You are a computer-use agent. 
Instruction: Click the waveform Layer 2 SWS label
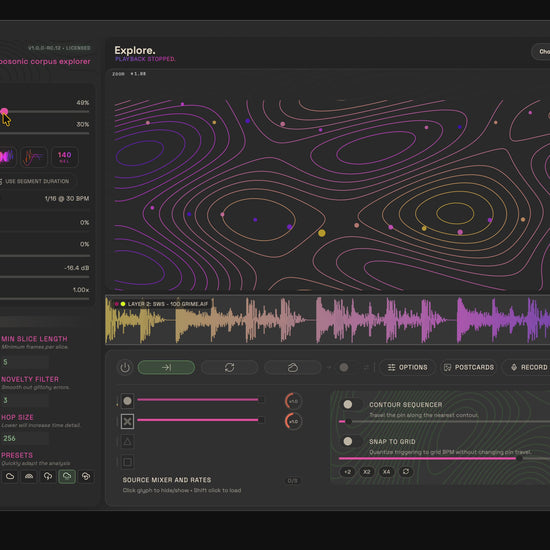(168, 304)
